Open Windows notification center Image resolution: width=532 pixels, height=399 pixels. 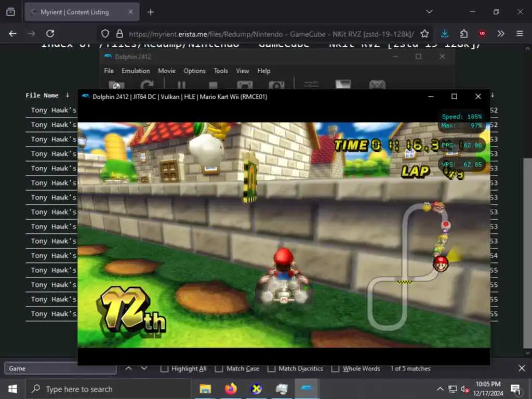(516, 389)
